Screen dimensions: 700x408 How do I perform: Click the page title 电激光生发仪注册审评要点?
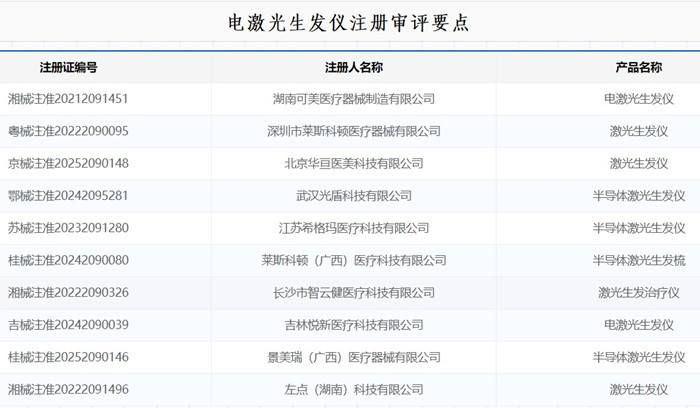(349, 22)
